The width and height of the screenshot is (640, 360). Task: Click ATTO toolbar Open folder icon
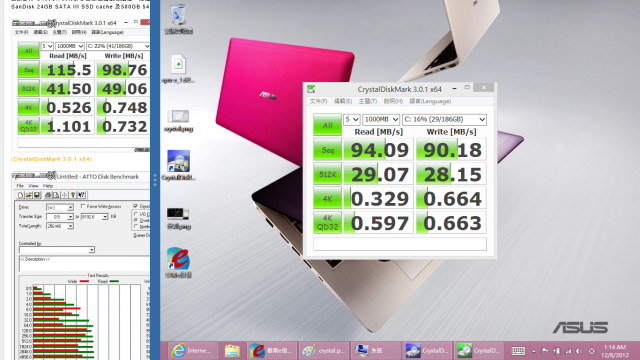pos(29,195)
